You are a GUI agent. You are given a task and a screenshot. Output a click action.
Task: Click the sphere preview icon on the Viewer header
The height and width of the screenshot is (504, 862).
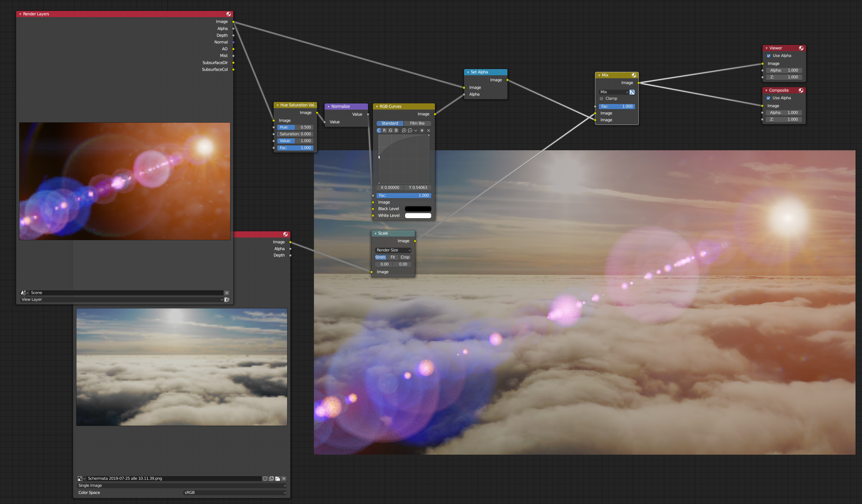pos(801,48)
